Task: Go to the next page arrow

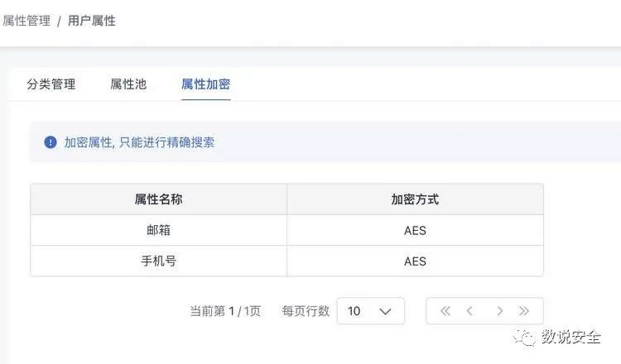Action: coord(500,311)
